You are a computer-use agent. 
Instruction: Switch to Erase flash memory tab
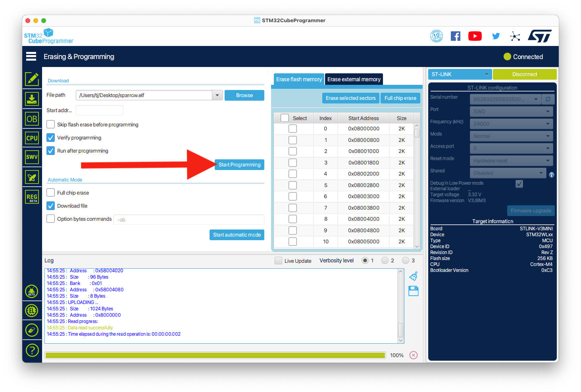299,79
